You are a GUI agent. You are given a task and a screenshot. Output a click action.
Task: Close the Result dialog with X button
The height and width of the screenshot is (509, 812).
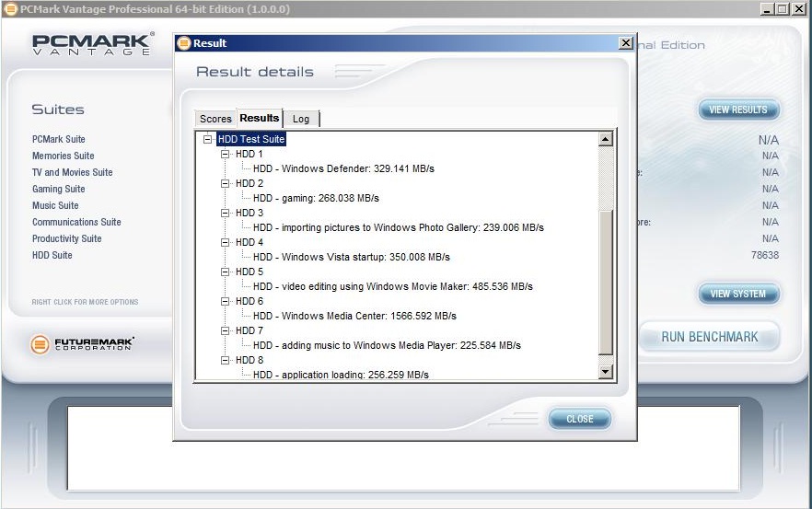[626, 43]
